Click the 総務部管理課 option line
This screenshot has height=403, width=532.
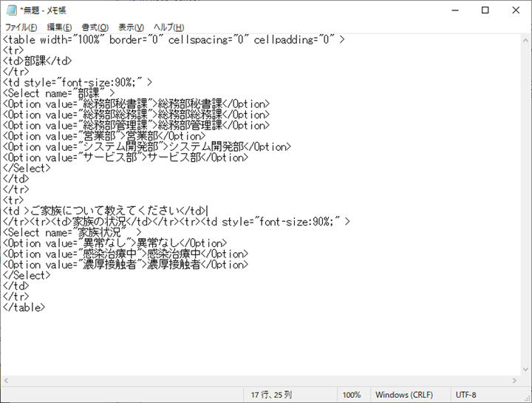pyautogui.click(x=136, y=125)
